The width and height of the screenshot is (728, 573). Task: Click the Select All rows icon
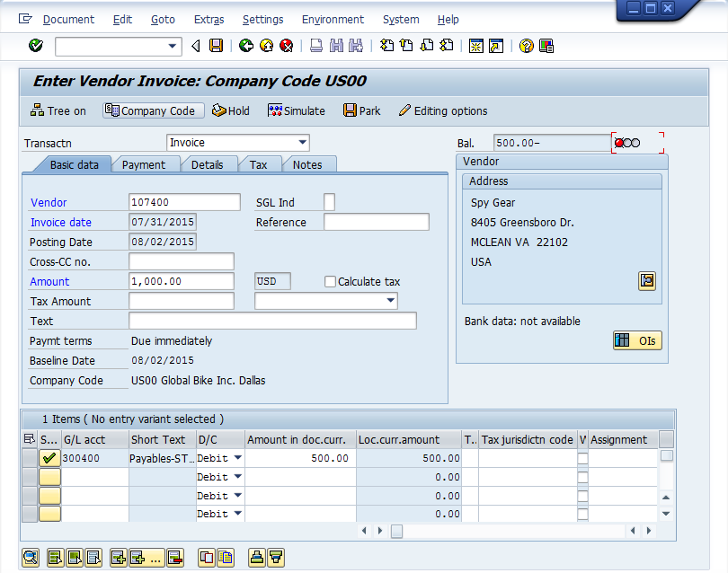click(55, 557)
